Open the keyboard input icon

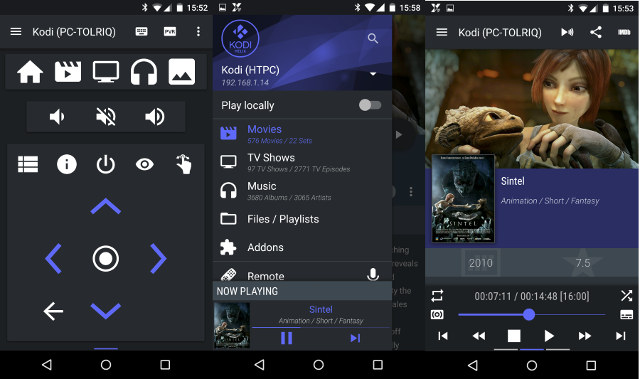click(x=141, y=31)
